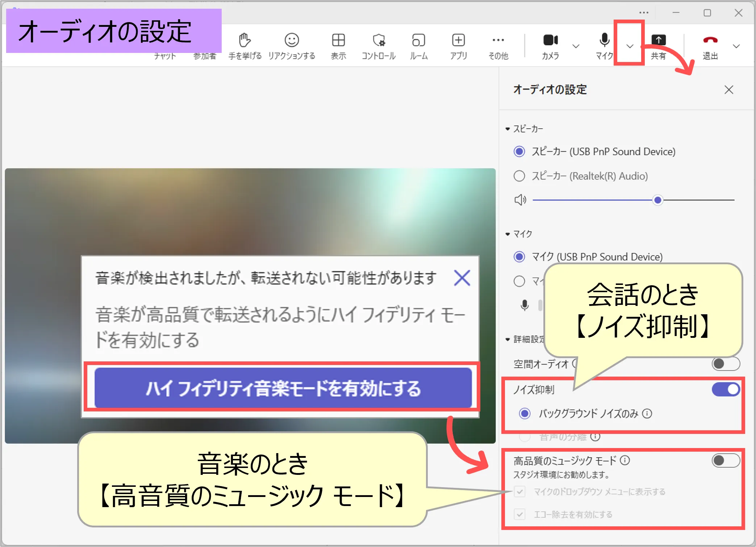Open the More (その他) menu
Image resolution: width=756 pixels, height=547 pixels.
click(x=498, y=40)
